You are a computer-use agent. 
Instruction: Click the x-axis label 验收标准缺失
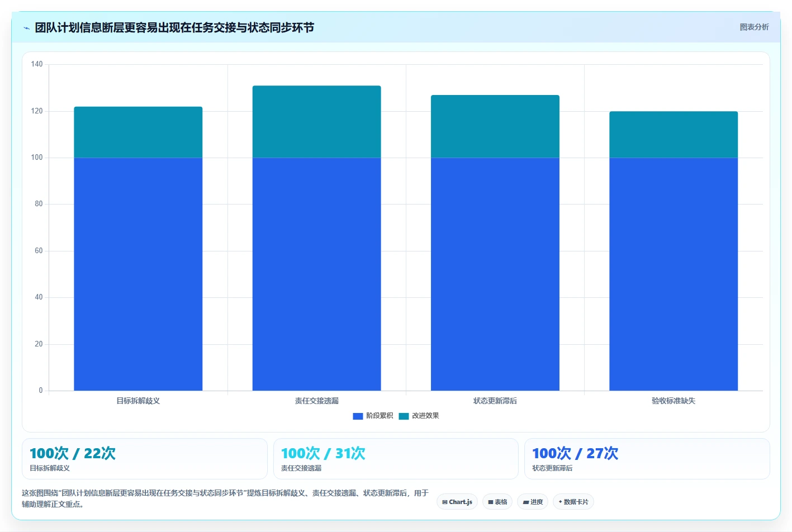(674, 401)
